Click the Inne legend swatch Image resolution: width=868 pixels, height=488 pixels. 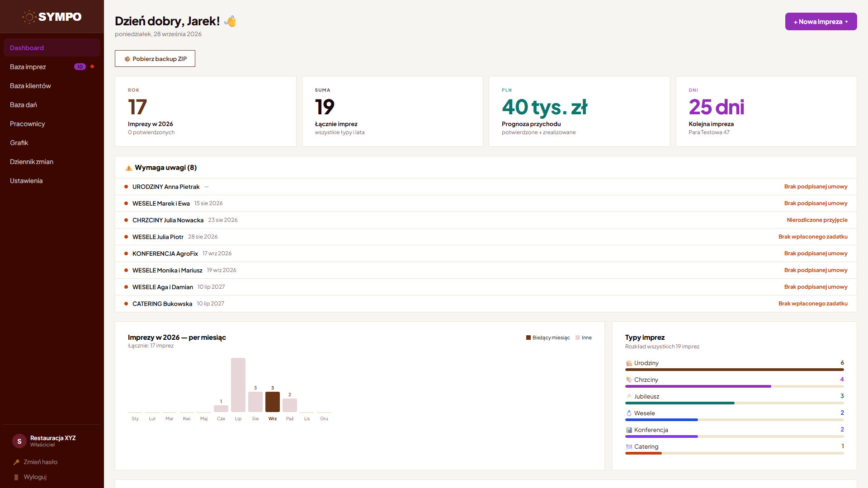pos(578,338)
